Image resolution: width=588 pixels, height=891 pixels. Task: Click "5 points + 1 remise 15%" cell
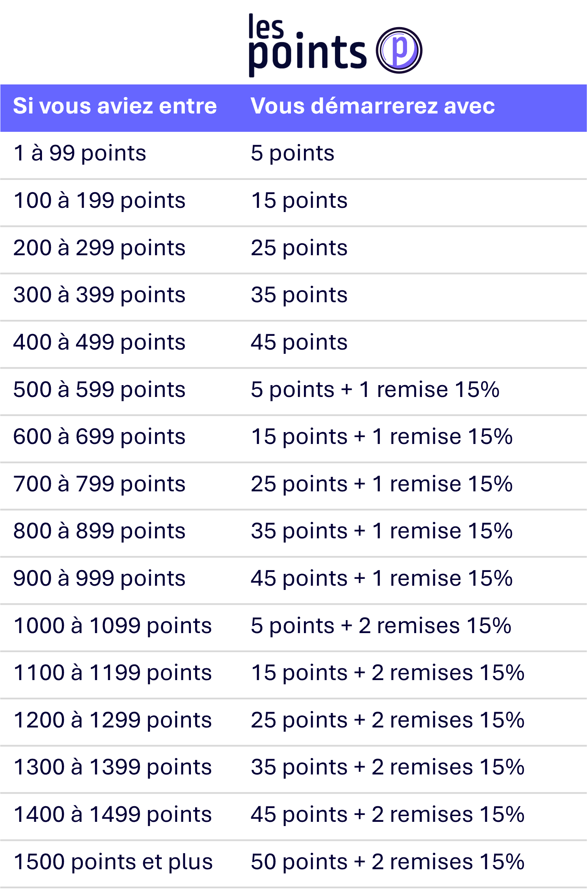[x=375, y=390]
